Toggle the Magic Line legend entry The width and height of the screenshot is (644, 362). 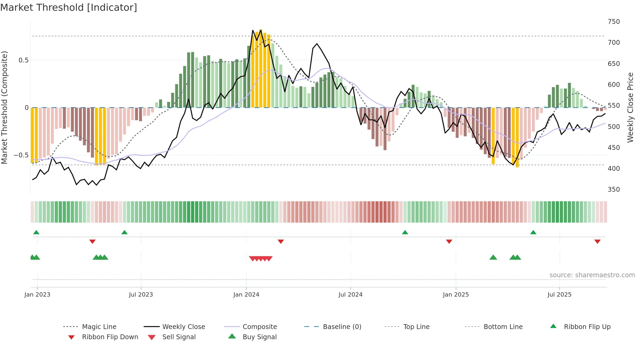click(90, 327)
